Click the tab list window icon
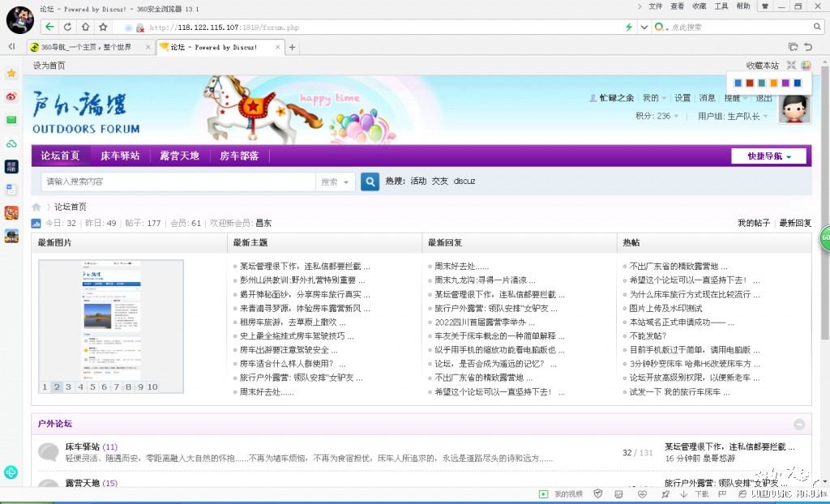 pyautogui.click(x=793, y=47)
